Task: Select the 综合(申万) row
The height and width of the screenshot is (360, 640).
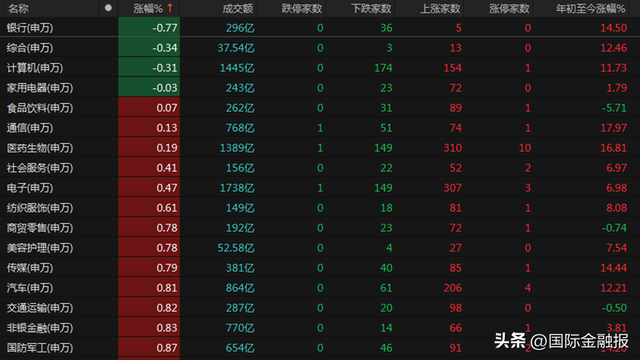Action: tap(320, 48)
